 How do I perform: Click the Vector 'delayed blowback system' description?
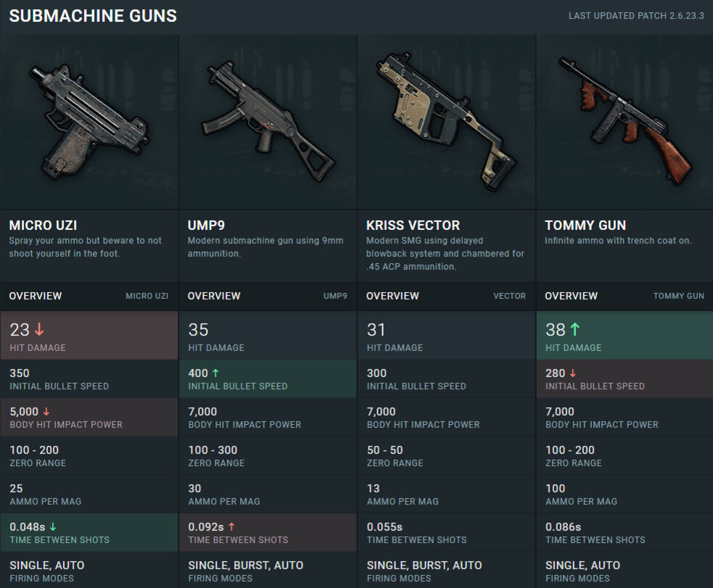click(x=445, y=254)
